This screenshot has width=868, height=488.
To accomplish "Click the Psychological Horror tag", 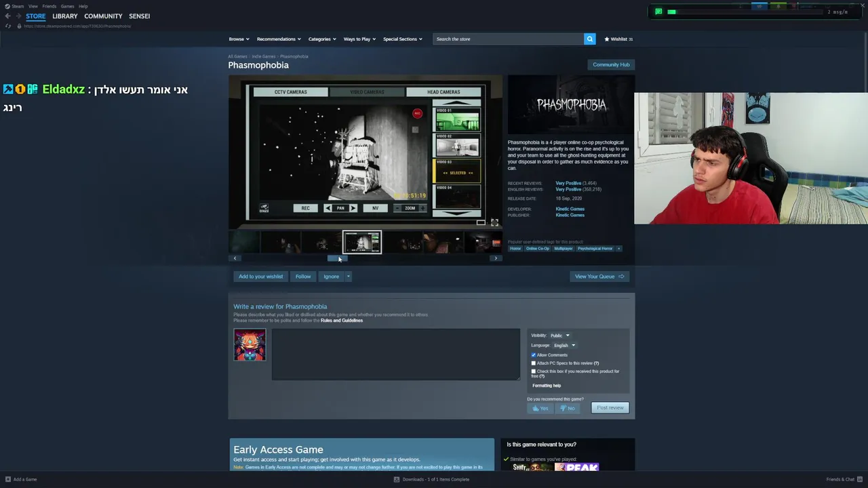I will 595,249.
